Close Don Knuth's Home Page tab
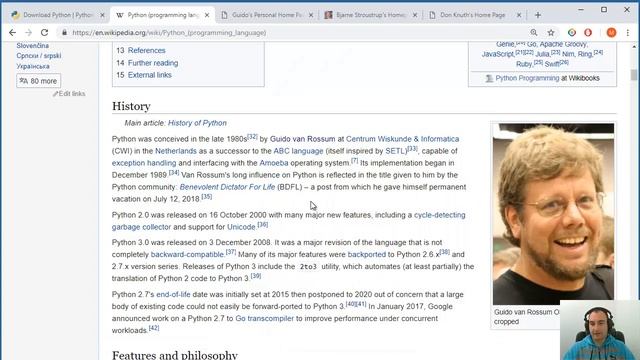The height and width of the screenshot is (360, 640). (x=519, y=15)
